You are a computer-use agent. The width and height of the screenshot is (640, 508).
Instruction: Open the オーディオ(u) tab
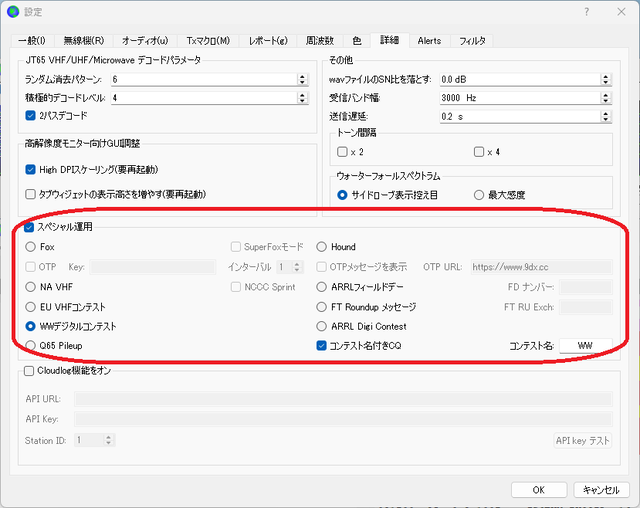tap(145, 41)
